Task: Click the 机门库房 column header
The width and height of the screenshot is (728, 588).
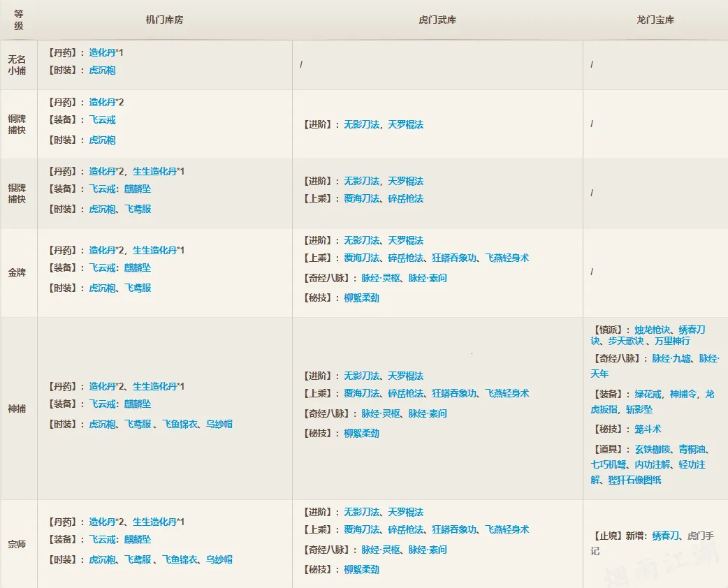Action: click(x=164, y=20)
